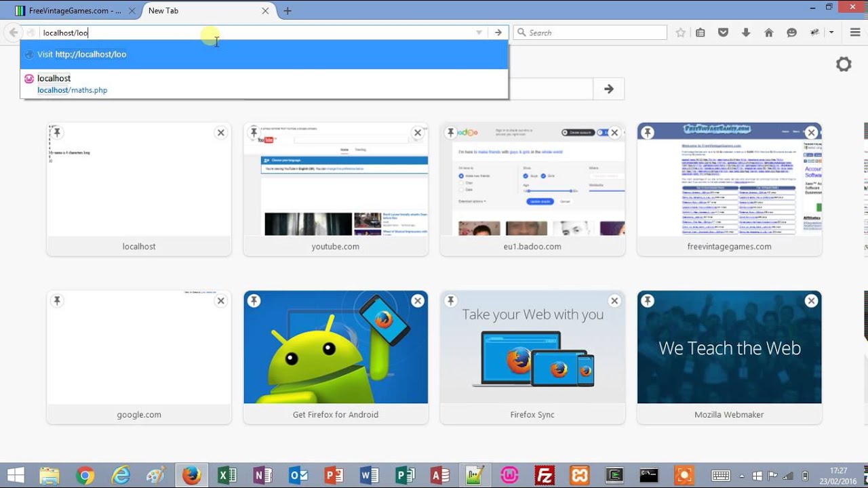Select localhost/maths.php autocomplete suggestion
This screenshot has width=868, height=488.
pos(264,84)
